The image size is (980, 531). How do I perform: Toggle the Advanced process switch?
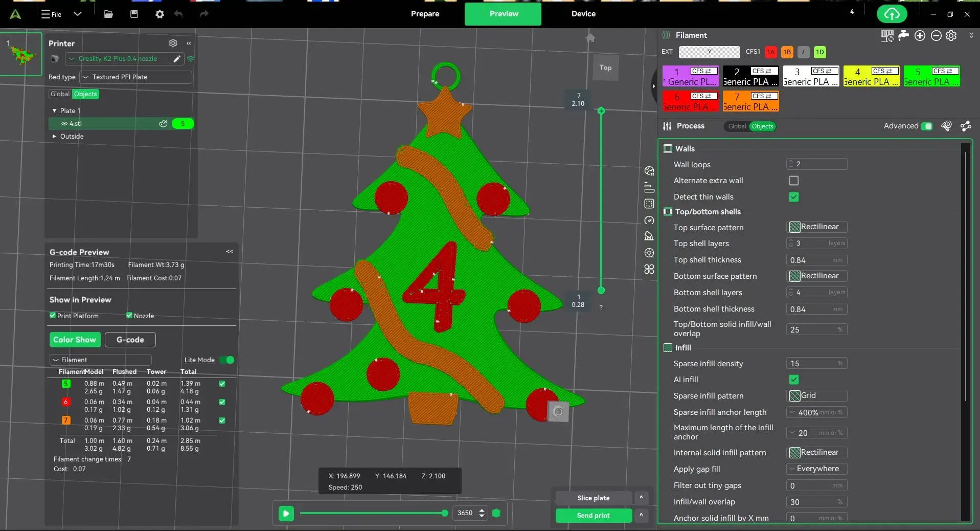pyautogui.click(x=926, y=126)
